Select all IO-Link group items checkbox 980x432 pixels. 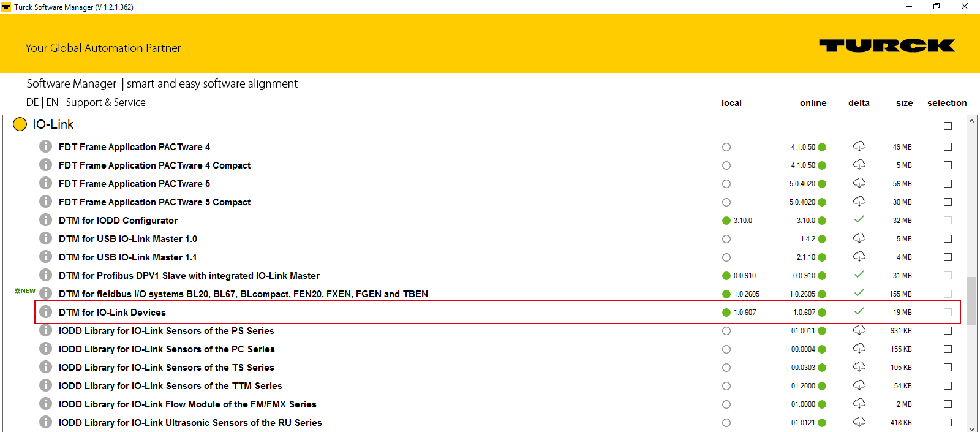tap(948, 126)
